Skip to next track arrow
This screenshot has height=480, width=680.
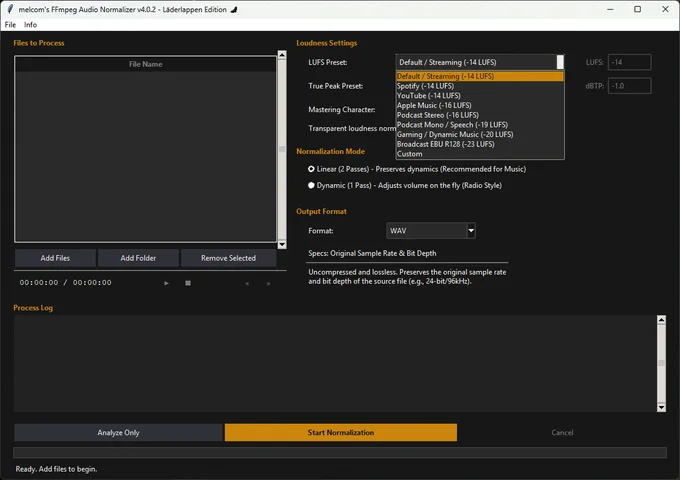point(268,284)
